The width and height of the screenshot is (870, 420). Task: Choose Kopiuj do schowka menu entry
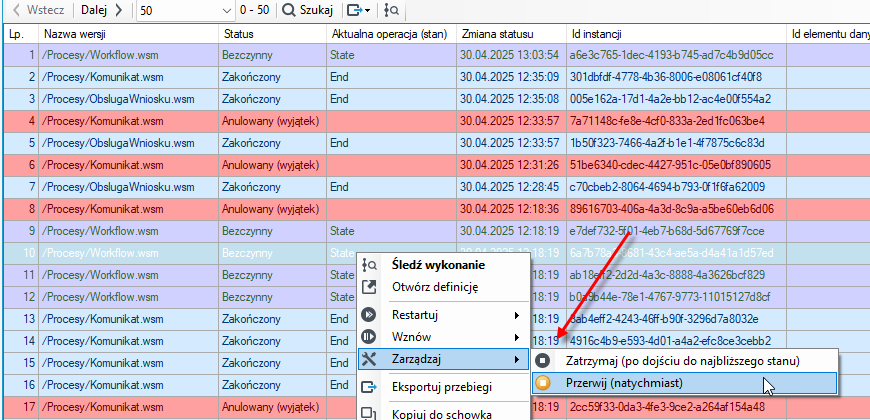442,414
